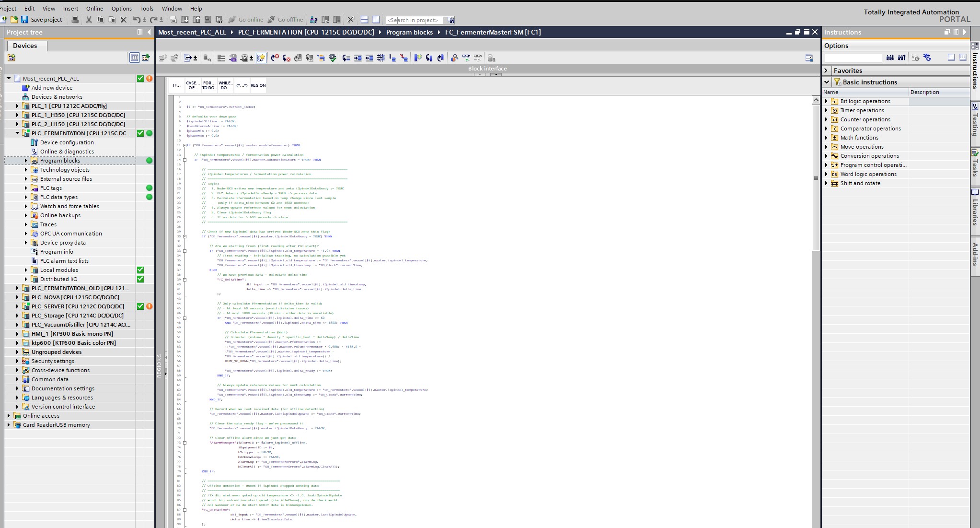Viewport: 980px width, 528px height.
Task: Toggle the favorites display in editor toolbar
Action: click(x=261, y=58)
